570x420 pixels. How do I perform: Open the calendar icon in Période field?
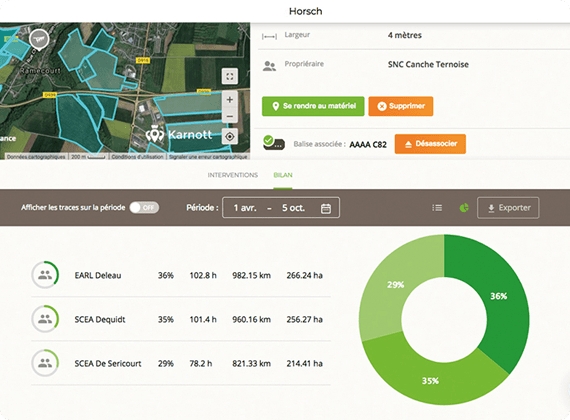(326, 208)
